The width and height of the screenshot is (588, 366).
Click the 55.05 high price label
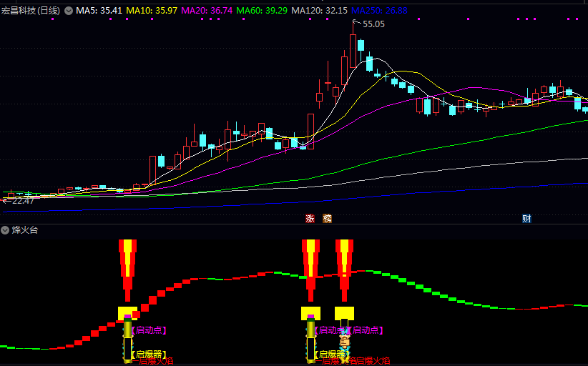click(373, 24)
